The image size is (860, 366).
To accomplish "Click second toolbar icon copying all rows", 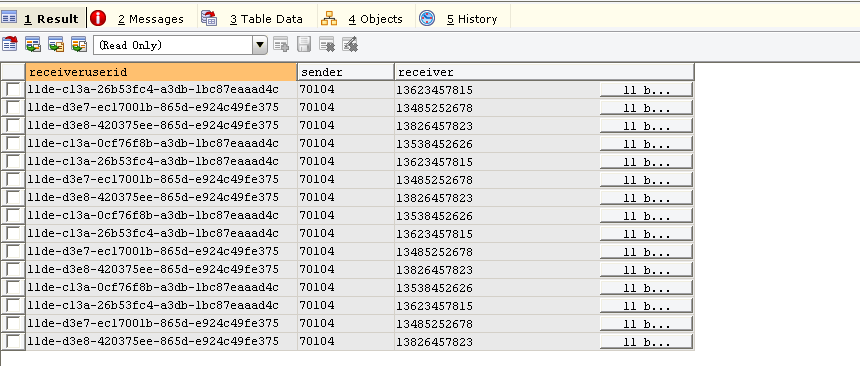I will pos(33,44).
